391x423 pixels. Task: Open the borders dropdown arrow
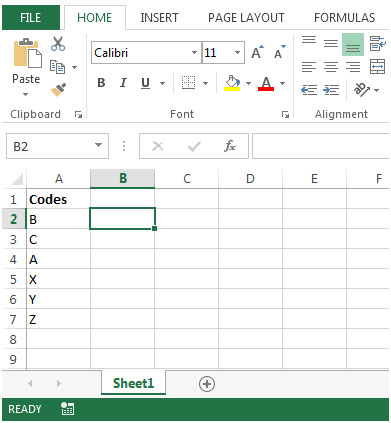[x=206, y=83]
